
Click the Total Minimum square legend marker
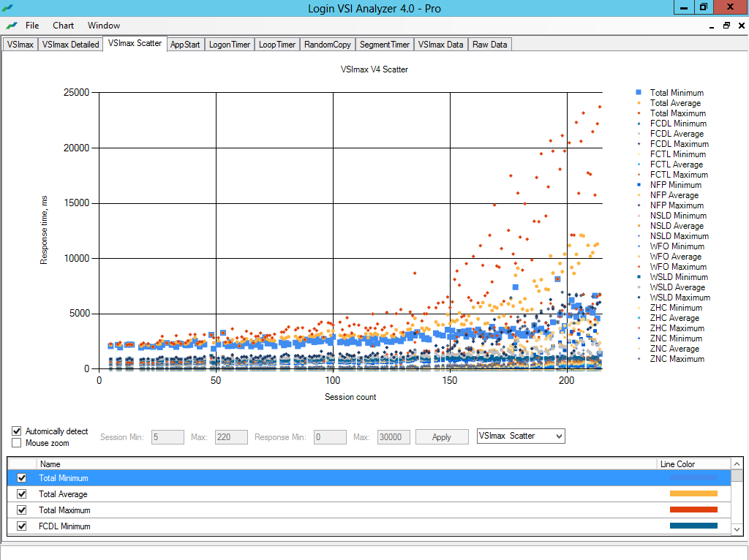pyautogui.click(x=639, y=93)
